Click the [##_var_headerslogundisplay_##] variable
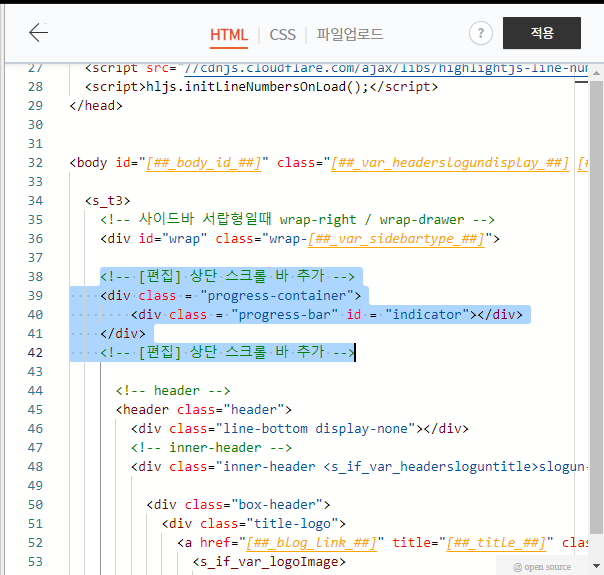The height and width of the screenshot is (575, 604). (x=450, y=163)
